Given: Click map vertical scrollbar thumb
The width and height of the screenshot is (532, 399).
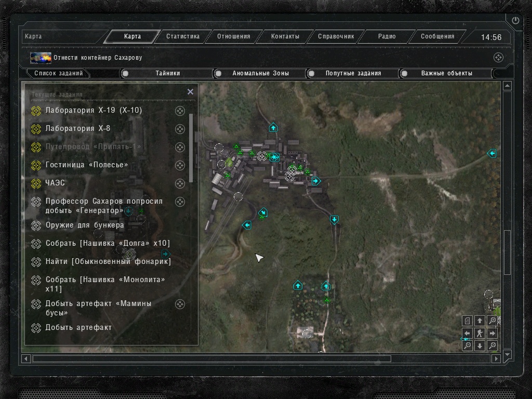Looking at the screenshot, I should pyautogui.click(x=507, y=252).
